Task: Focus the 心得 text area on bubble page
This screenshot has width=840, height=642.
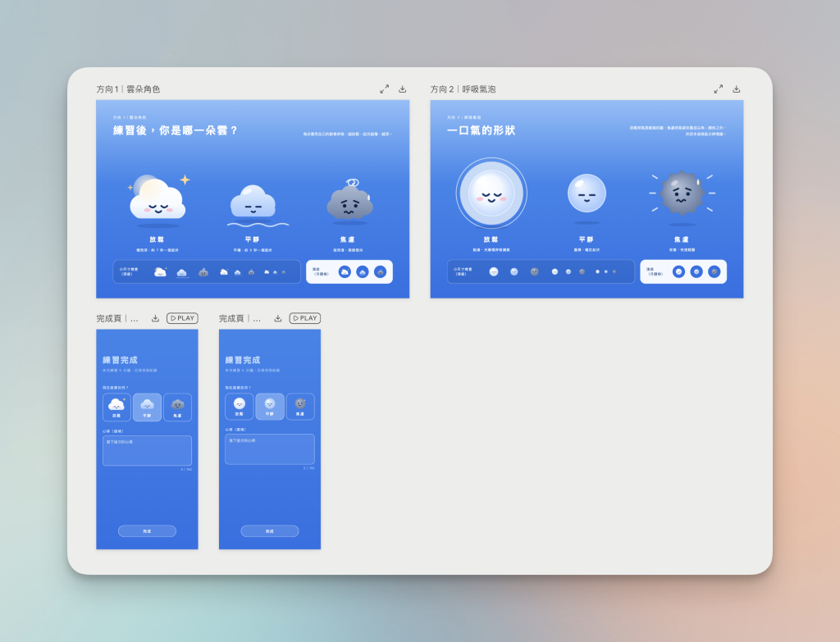Action: (270, 449)
